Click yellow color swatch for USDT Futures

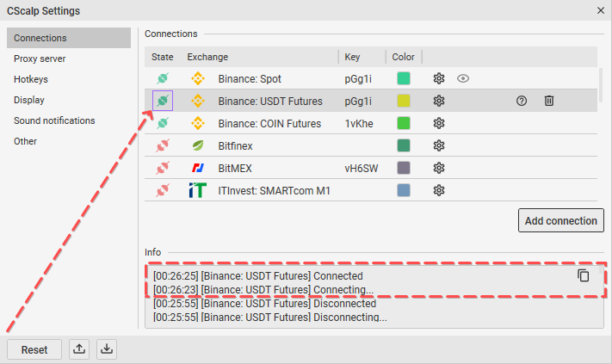pos(404,101)
